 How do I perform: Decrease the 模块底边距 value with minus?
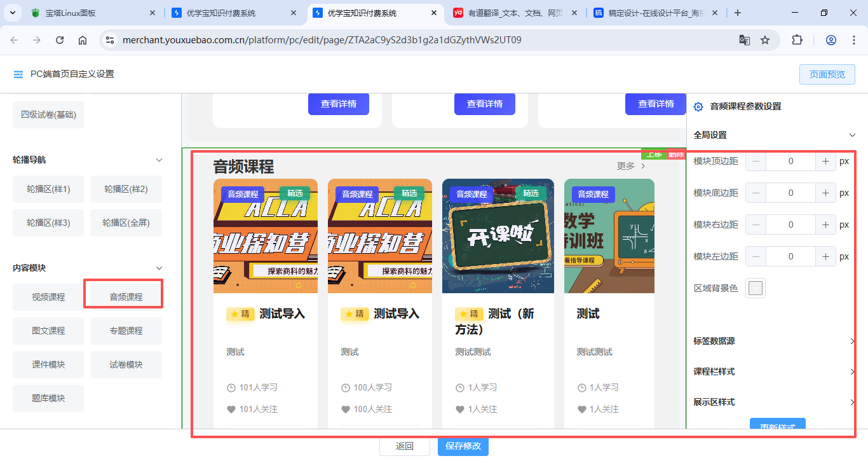(756, 193)
